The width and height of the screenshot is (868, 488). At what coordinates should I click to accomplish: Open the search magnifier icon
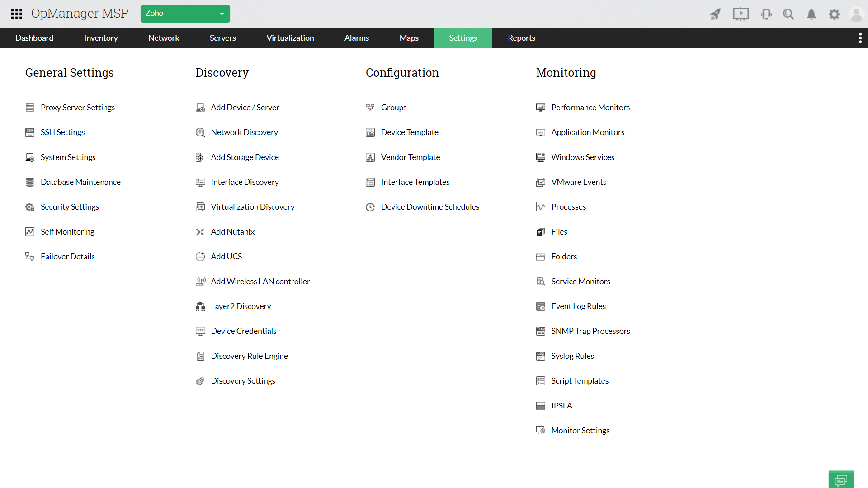pos(788,14)
